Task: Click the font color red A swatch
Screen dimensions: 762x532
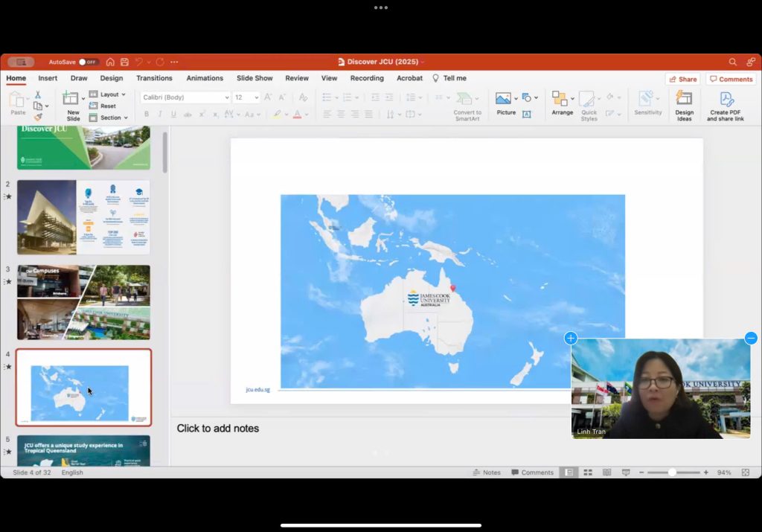Action: coord(297,115)
